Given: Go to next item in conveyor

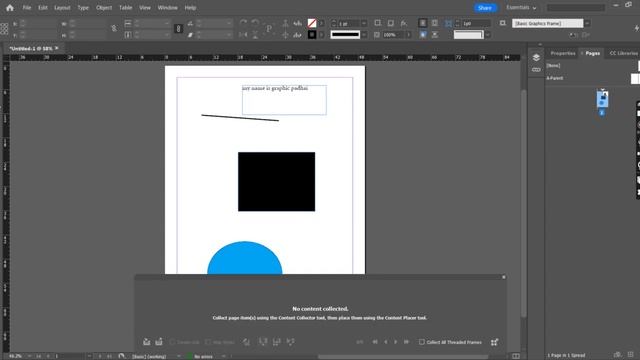Looking at the screenshot, I should (x=396, y=342).
